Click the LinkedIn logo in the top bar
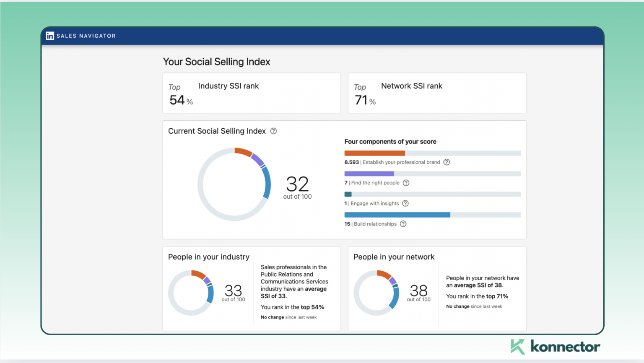This screenshot has height=363, width=644. [x=50, y=36]
